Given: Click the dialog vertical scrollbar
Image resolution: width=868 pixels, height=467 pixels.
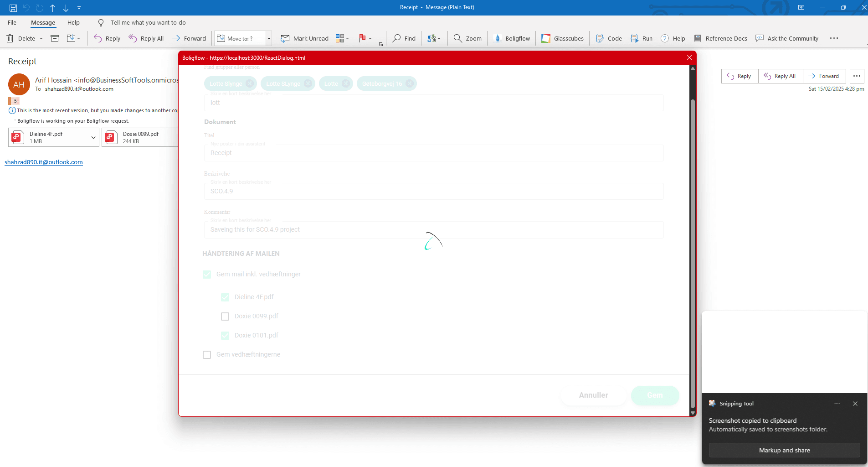Looking at the screenshot, I should tap(693, 253).
